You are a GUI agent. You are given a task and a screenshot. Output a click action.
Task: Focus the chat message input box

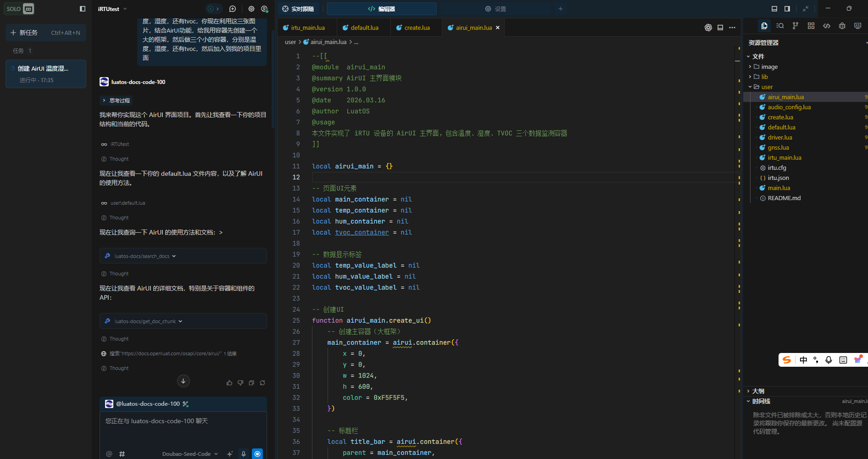point(183,429)
